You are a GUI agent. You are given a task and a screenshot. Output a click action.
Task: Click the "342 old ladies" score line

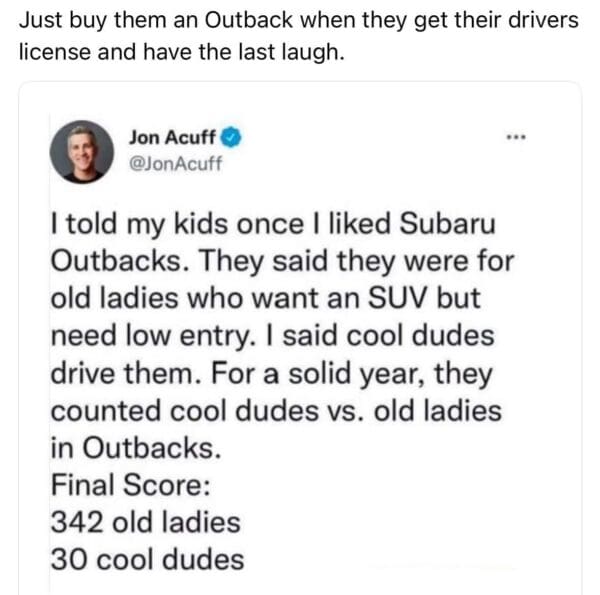coord(145,522)
